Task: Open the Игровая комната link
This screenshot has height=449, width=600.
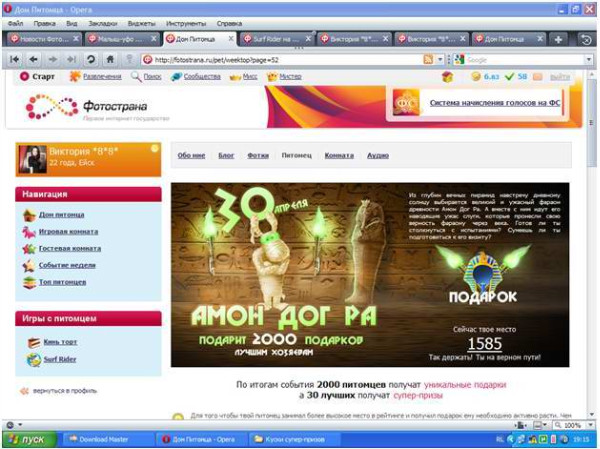Action: tap(67, 231)
